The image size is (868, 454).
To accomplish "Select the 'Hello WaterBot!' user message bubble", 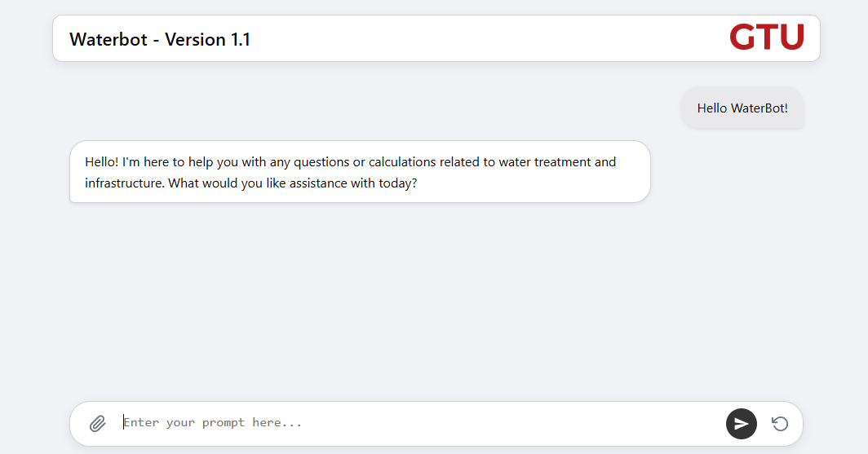I will point(742,108).
